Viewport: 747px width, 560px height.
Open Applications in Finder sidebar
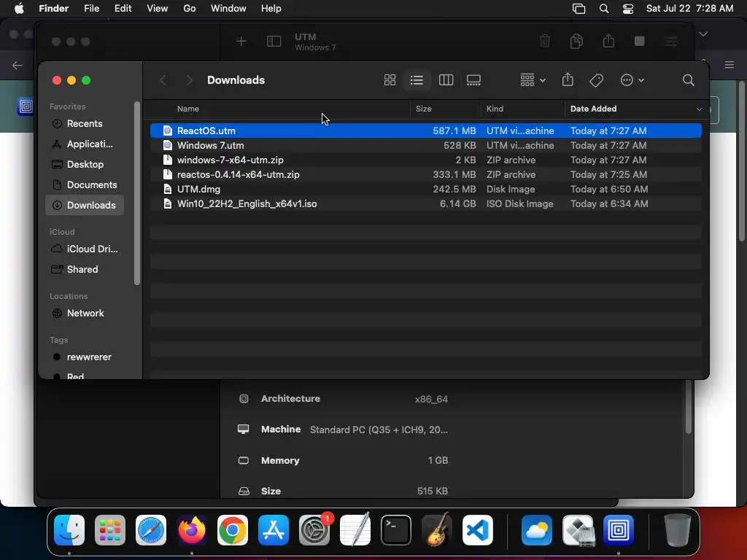85,144
